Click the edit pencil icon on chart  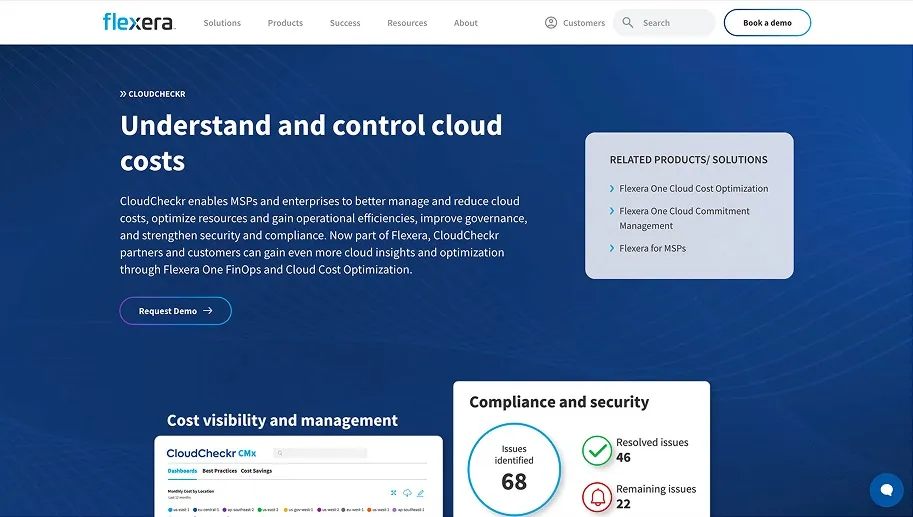coord(420,493)
